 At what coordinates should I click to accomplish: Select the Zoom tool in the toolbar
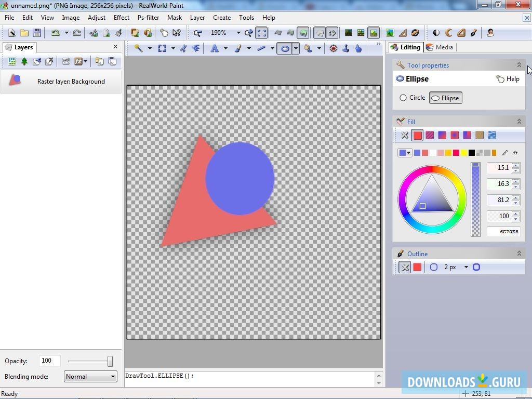pos(197,33)
